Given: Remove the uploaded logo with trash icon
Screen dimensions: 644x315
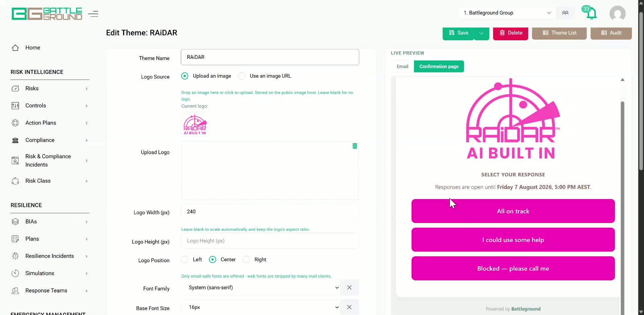Looking at the screenshot, I should [x=355, y=146].
